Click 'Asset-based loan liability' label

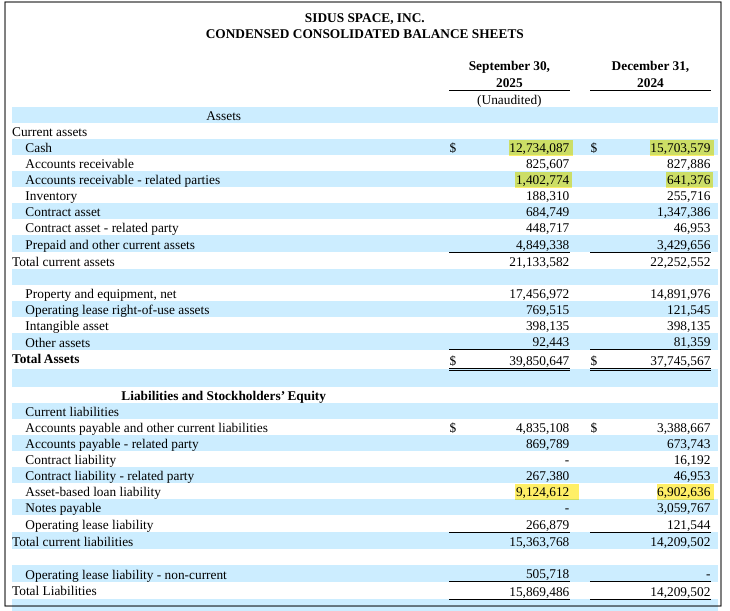pos(93,492)
